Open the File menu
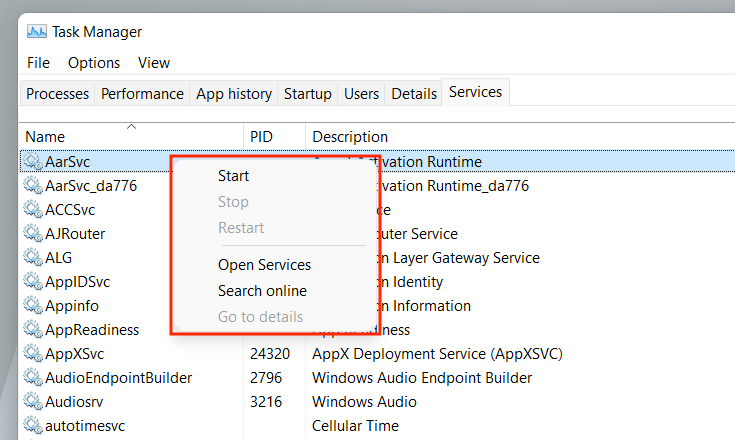The image size is (735, 440). (x=38, y=63)
